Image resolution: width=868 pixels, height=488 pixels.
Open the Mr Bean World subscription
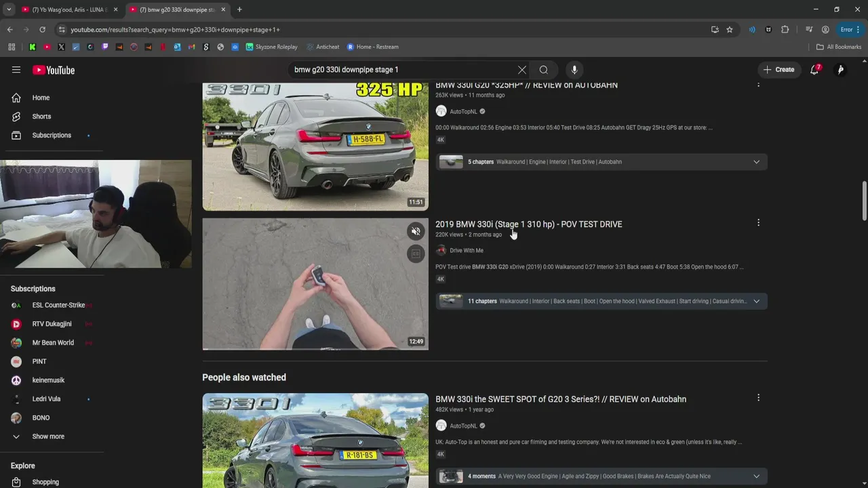(x=52, y=343)
